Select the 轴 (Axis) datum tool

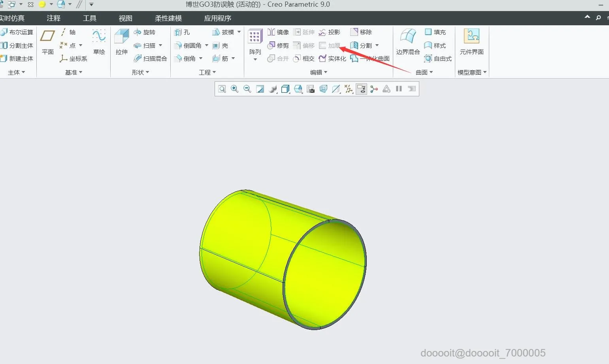click(68, 32)
